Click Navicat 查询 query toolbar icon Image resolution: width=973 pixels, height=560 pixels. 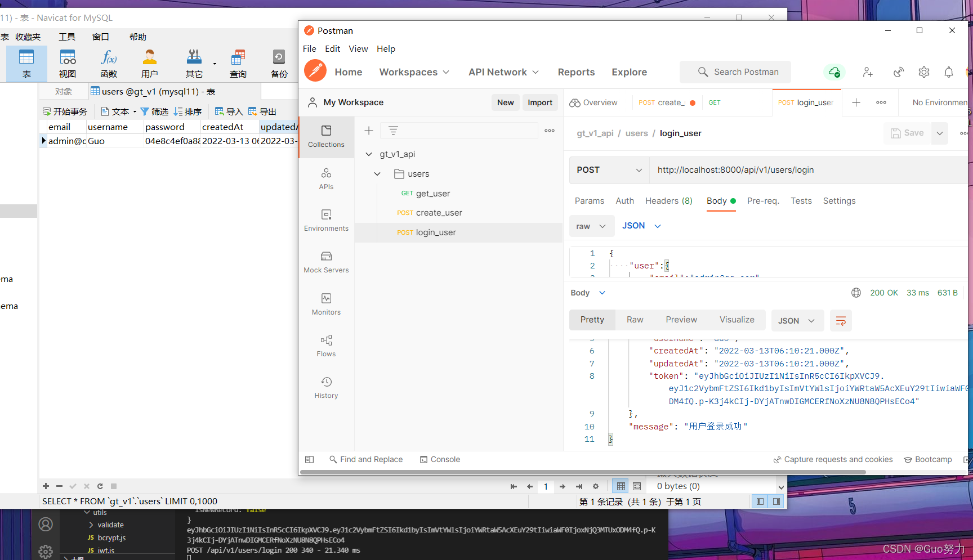(238, 64)
